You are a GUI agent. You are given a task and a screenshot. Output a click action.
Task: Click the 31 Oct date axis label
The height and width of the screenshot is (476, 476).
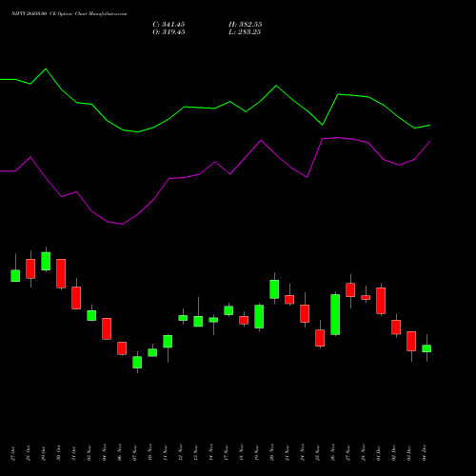pyautogui.click(x=74, y=453)
